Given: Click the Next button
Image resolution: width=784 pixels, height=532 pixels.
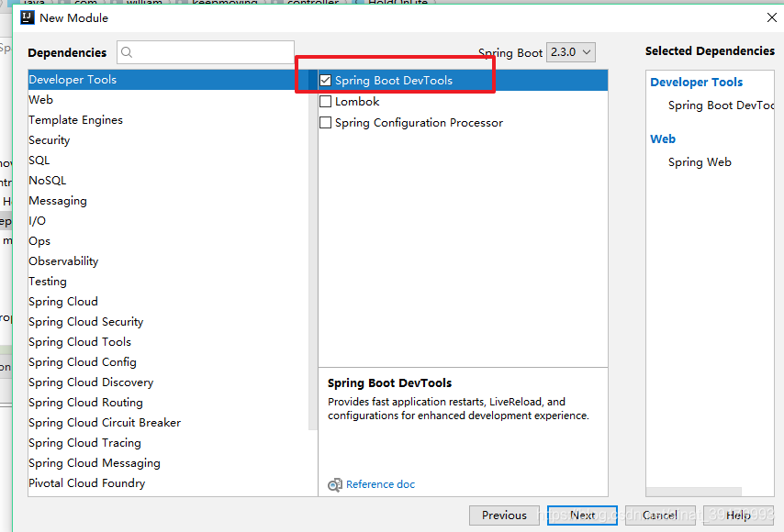Looking at the screenshot, I should pyautogui.click(x=582, y=515).
